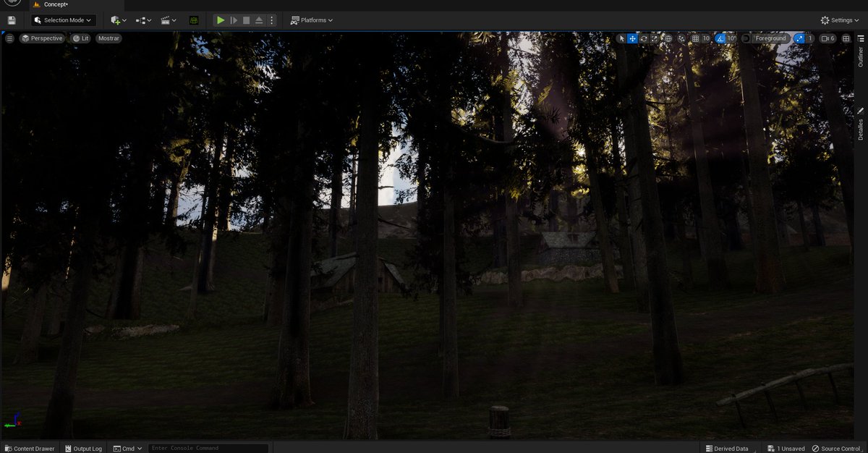Save the current level with the floppy disk icon

(x=12, y=20)
